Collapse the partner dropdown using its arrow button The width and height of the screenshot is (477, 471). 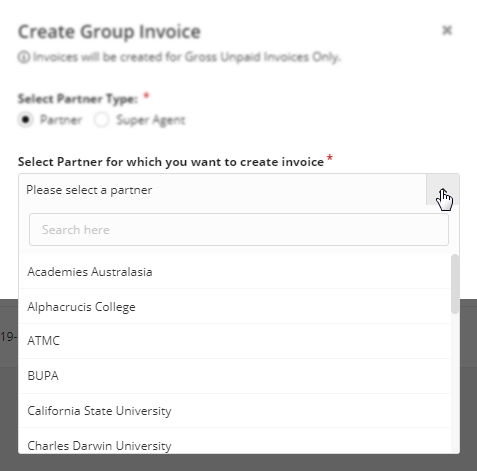[x=443, y=190]
